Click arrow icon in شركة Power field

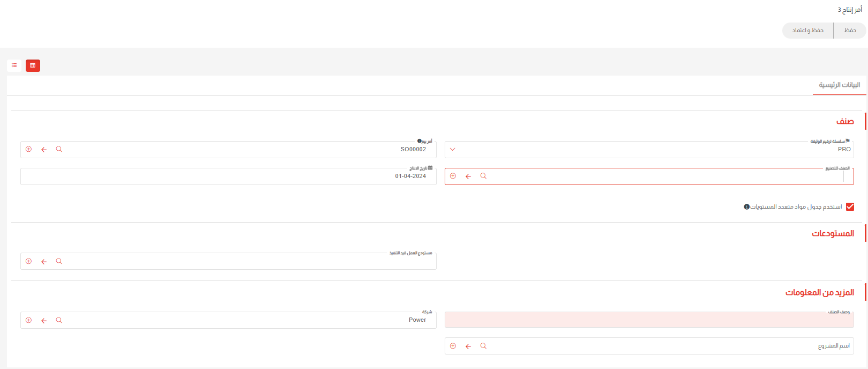(44, 320)
